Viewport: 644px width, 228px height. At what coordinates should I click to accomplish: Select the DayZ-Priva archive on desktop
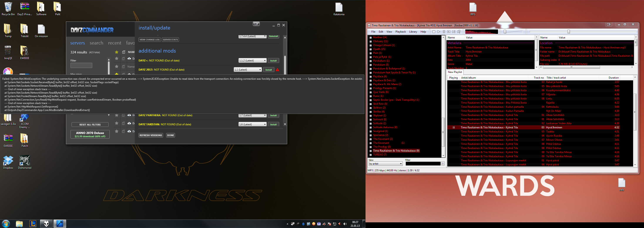tap(25, 9)
